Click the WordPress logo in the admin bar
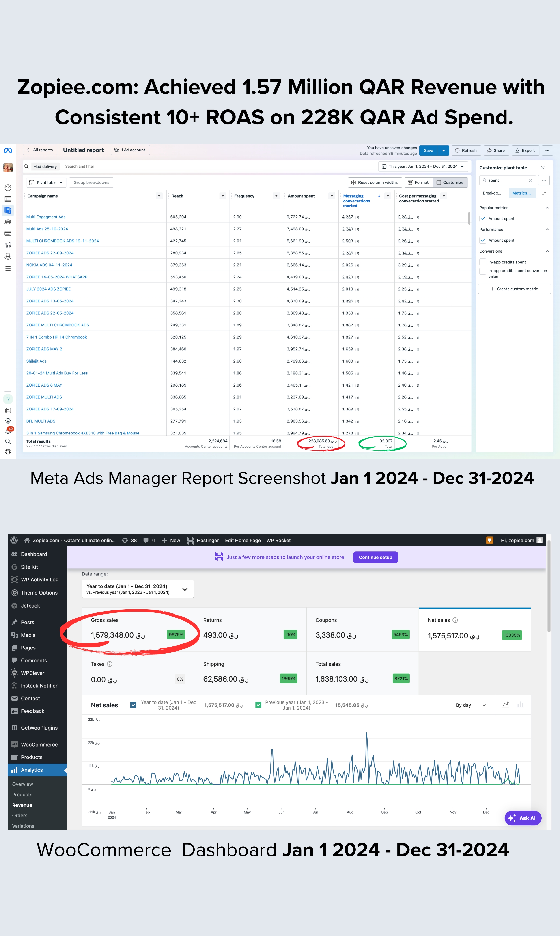Image resolution: width=560 pixels, height=936 pixels. click(14, 540)
